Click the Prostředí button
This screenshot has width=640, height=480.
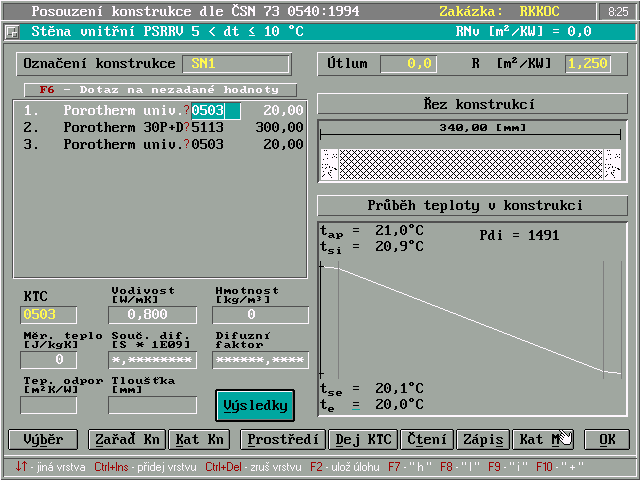coord(283,439)
